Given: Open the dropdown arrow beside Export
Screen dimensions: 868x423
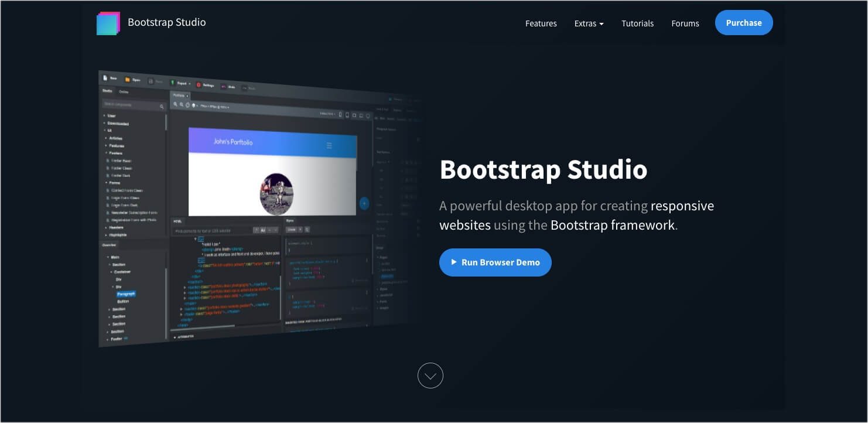Looking at the screenshot, I should coord(189,84).
